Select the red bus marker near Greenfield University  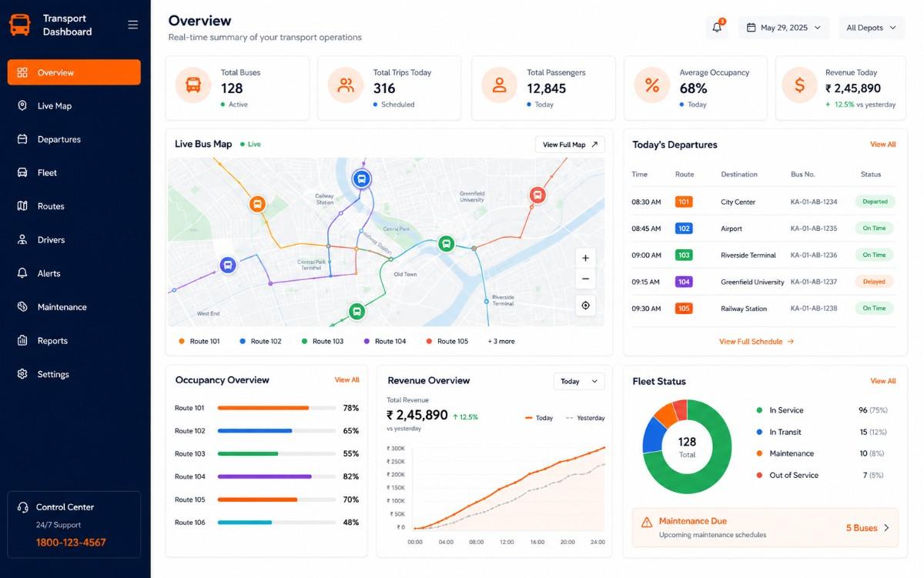tap(537, 195)
